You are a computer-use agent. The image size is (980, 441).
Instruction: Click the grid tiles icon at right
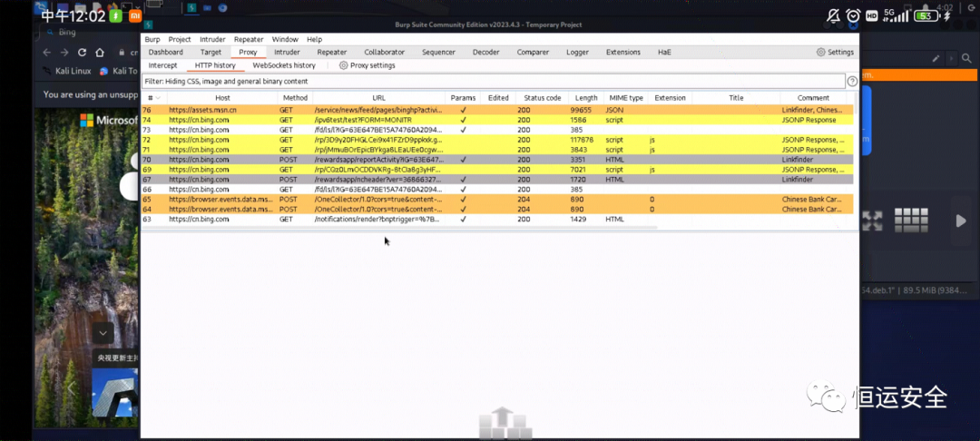point(911,220)
